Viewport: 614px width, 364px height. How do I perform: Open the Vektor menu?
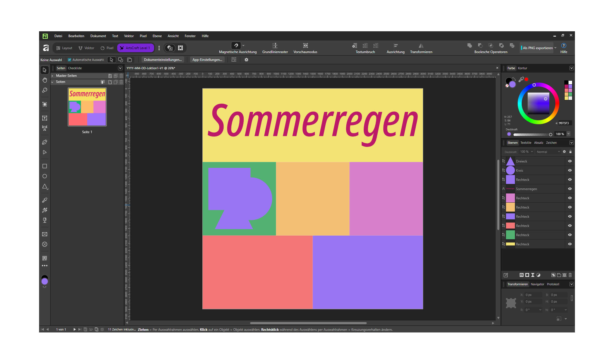point(129,36)
